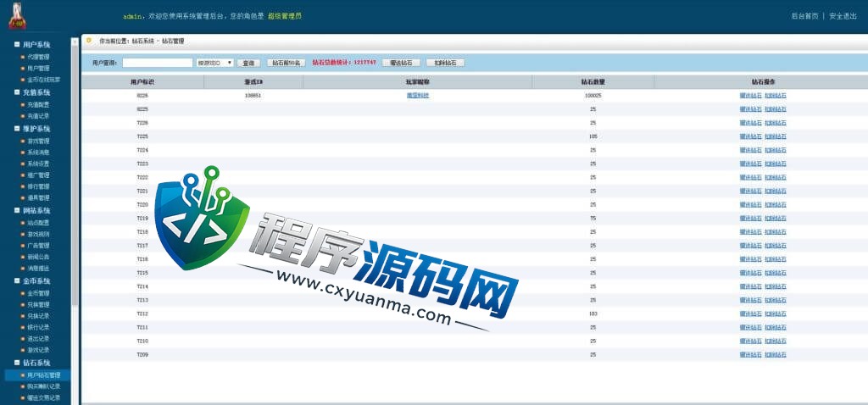Collapse the 用户系统 section
This screenshot has width=868, height=405.
pyautogui.click(x=17, y=44)
